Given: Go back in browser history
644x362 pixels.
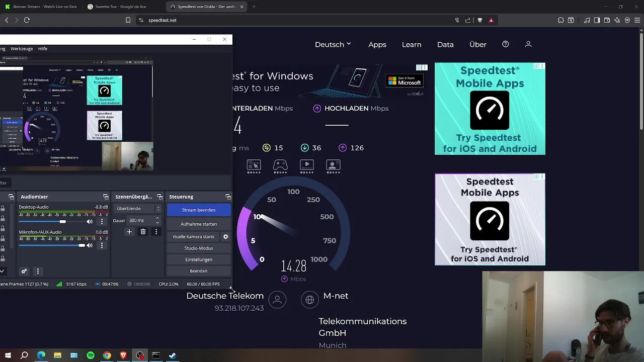Looking at the screenshot, I should pyautogui.click(x=7, y=20).
